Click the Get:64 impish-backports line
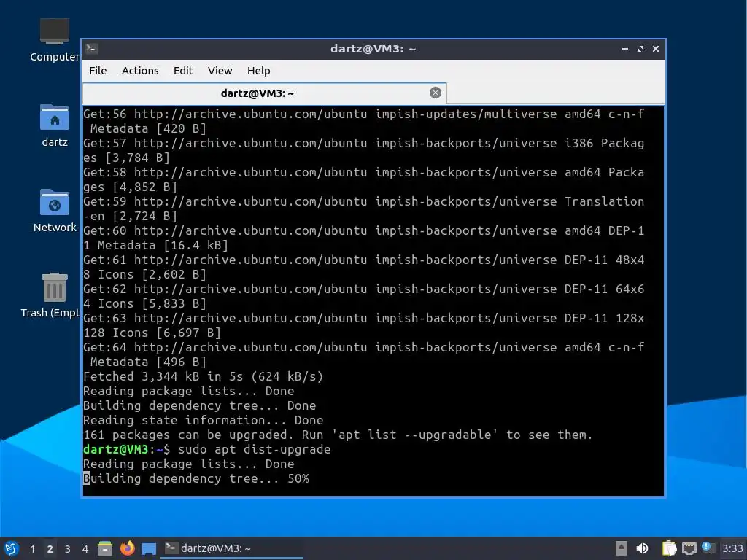 pos(363,354)
